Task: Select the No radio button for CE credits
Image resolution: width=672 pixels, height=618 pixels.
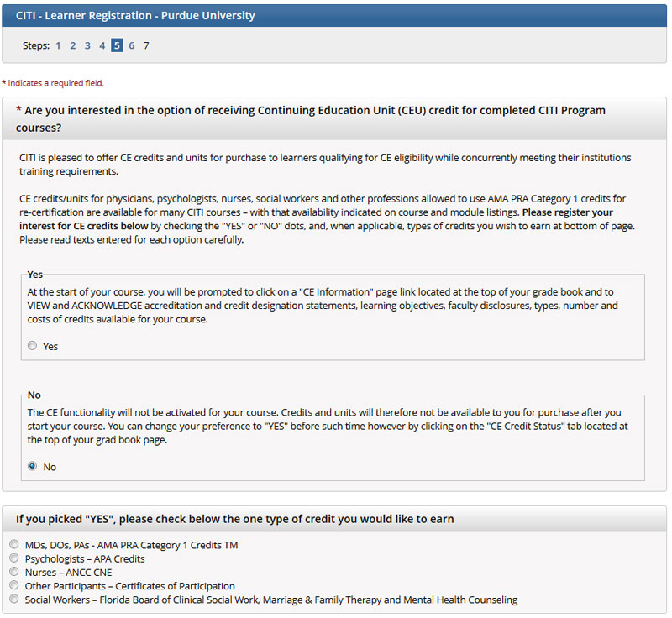Action: click(x=32, y=466)
